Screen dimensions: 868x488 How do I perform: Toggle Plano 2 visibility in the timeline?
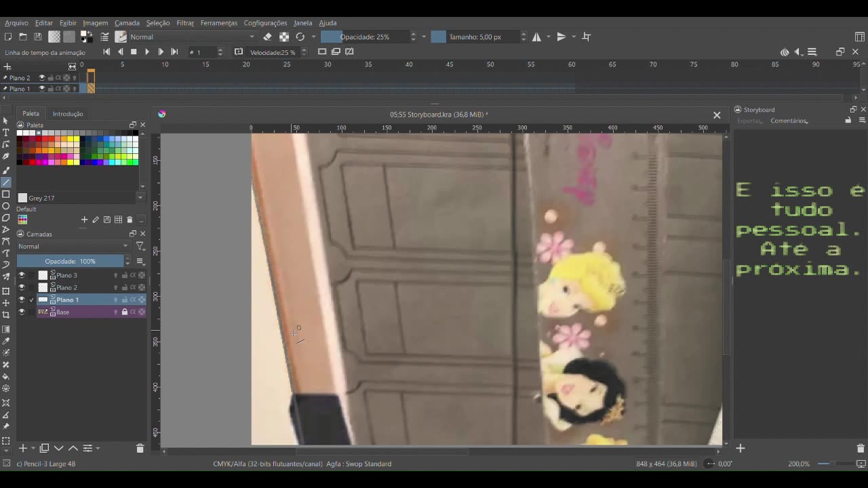(41, 78)
